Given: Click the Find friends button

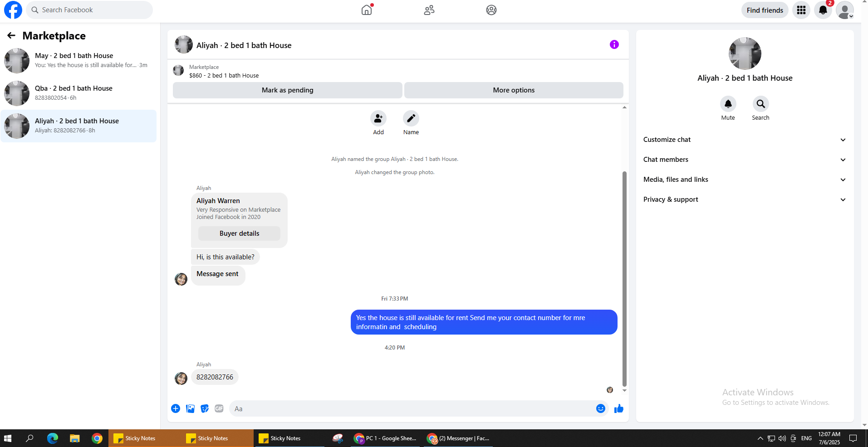Looking at the screenshot, I should click(x=765, y=10).
